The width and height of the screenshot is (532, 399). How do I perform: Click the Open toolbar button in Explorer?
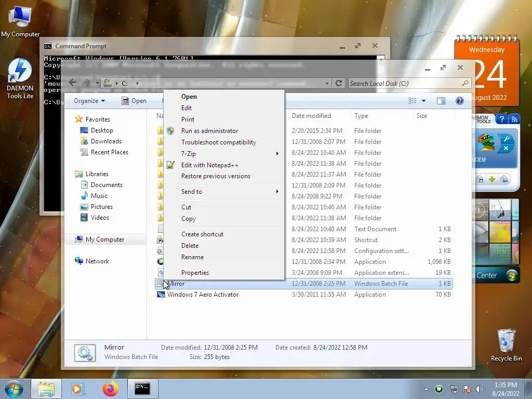[x=134, y=101]
